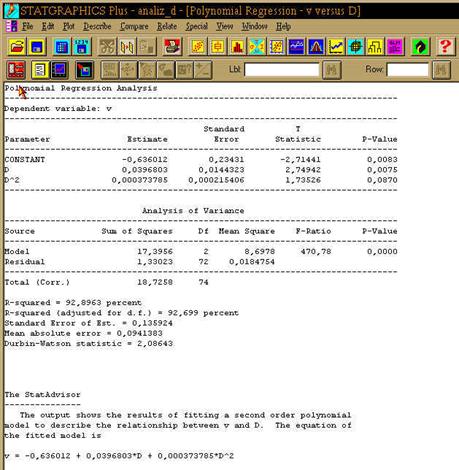Open the Relate menu
The height and width of the screenshot is (470, 459).
click(x=167, y=26)
